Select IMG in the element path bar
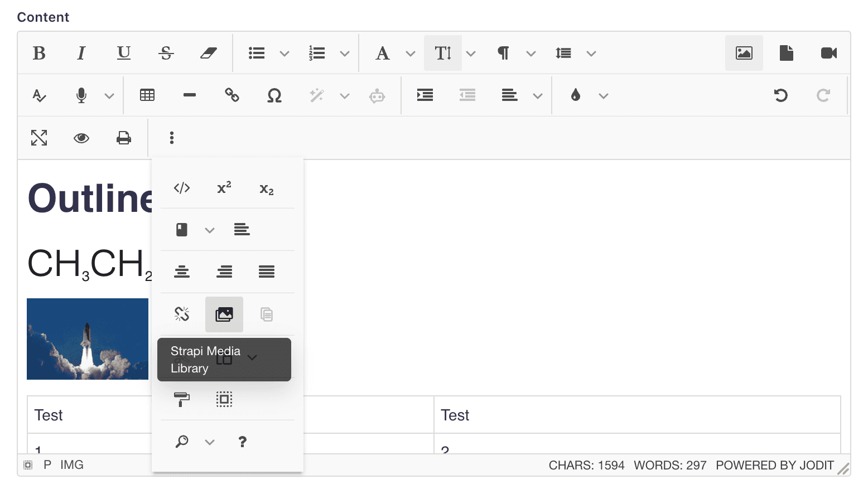The image size is (868, 494). click(72, 465)
